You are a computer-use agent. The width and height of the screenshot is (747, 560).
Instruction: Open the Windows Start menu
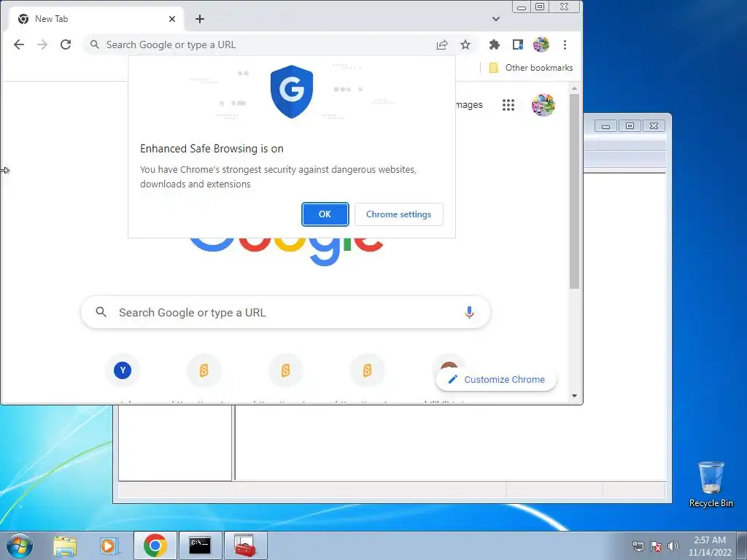20,545
